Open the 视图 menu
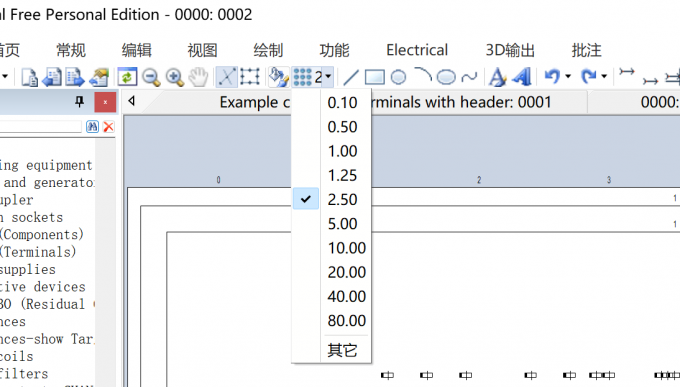 tap(203, 50)
